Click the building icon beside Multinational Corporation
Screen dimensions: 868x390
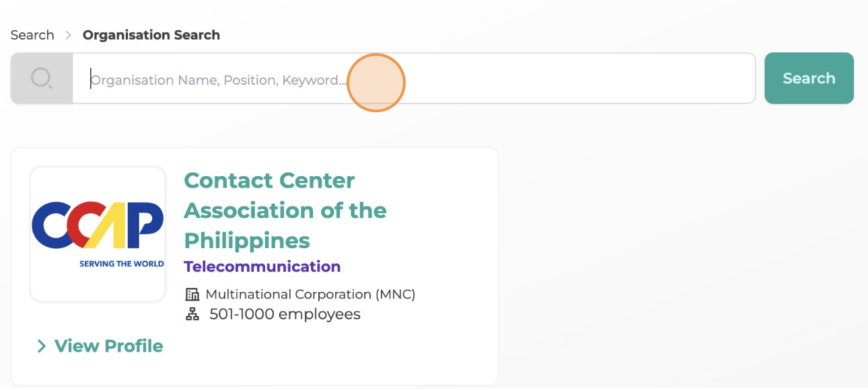click(192, 295)
